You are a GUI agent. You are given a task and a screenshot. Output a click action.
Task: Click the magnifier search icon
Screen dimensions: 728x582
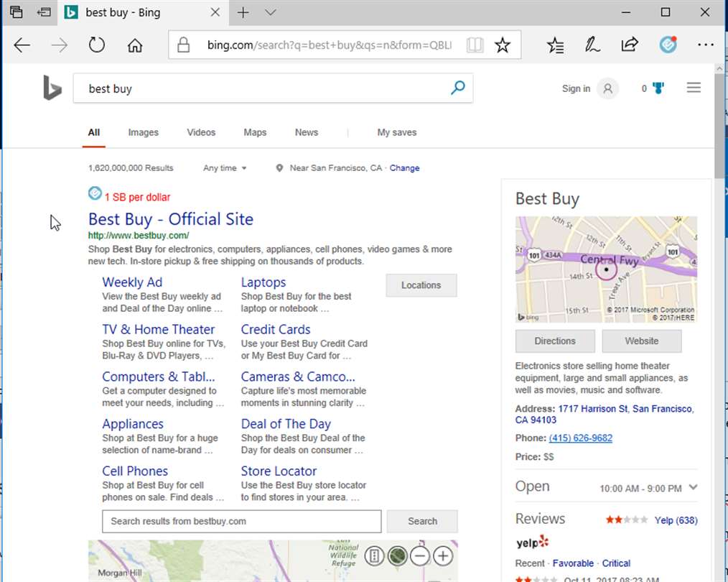pyautogui.click(x=458, y=88)
